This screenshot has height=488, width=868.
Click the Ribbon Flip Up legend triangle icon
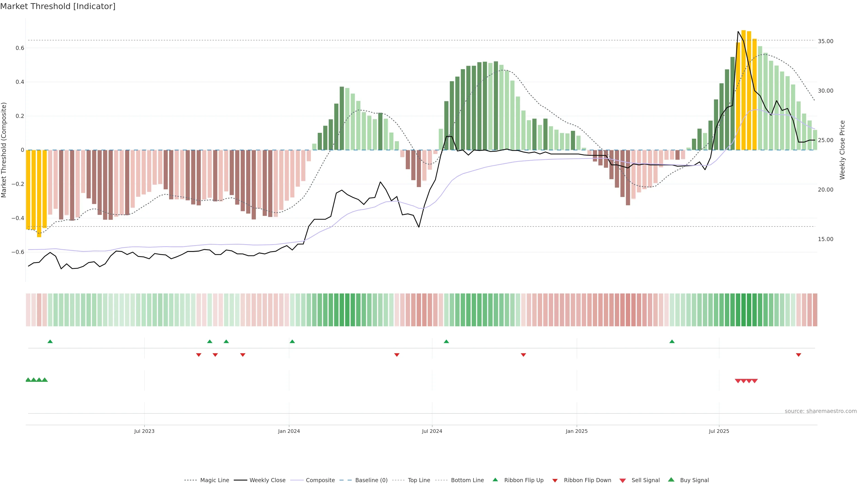[495, 480]
